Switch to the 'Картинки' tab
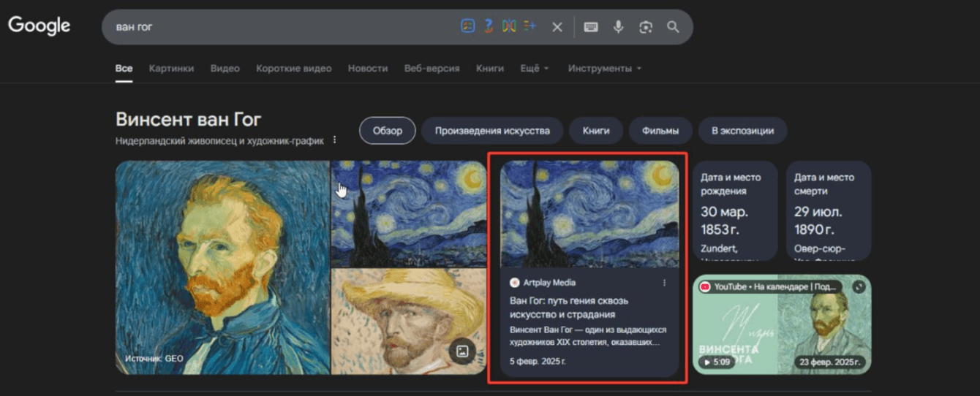980x396 pixels. click(171, 69)
